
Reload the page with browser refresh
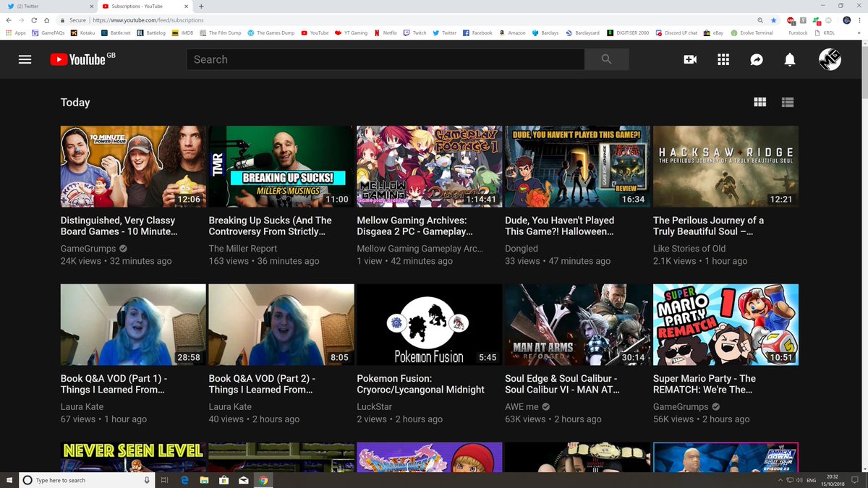[x=34, y=20]
